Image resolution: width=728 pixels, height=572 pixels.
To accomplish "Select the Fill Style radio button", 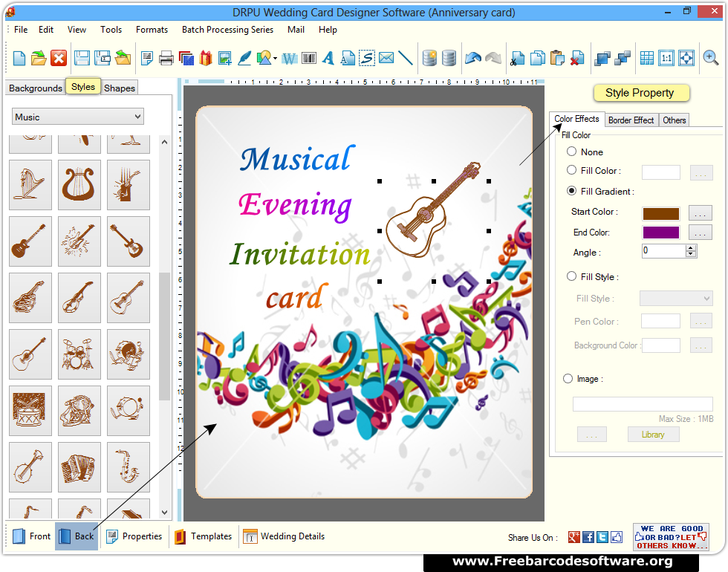I will 571,276.
